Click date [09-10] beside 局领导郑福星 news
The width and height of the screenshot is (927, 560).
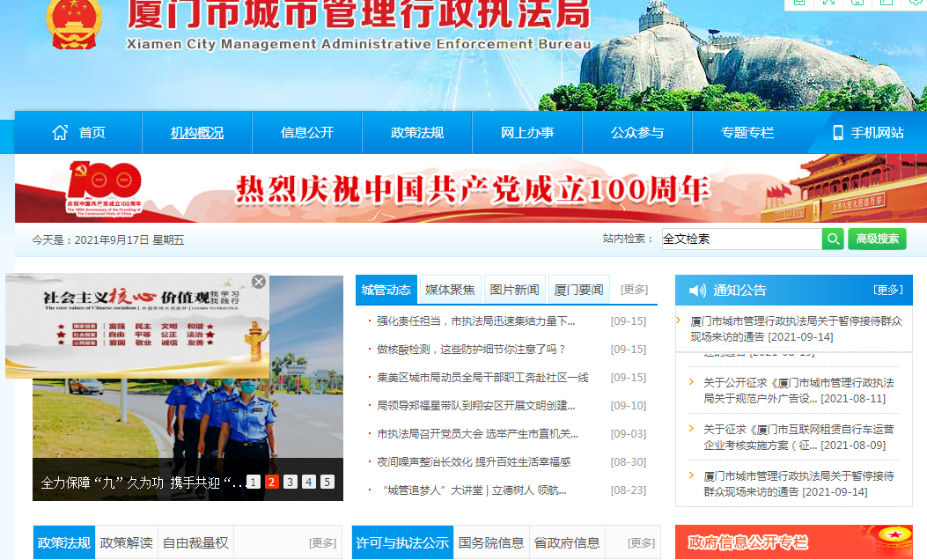(629, 406)
